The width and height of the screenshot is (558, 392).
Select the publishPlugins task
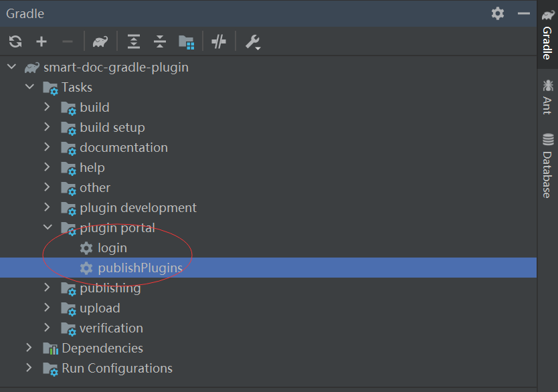tap(140, 268)
